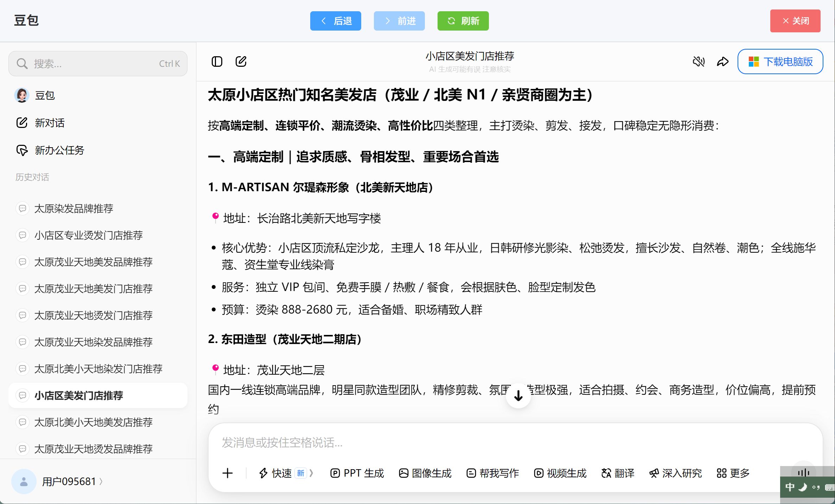Click IME 中 language indicator
The width and height of the screenshot is (835, 504).
click(x=790, y=487)
